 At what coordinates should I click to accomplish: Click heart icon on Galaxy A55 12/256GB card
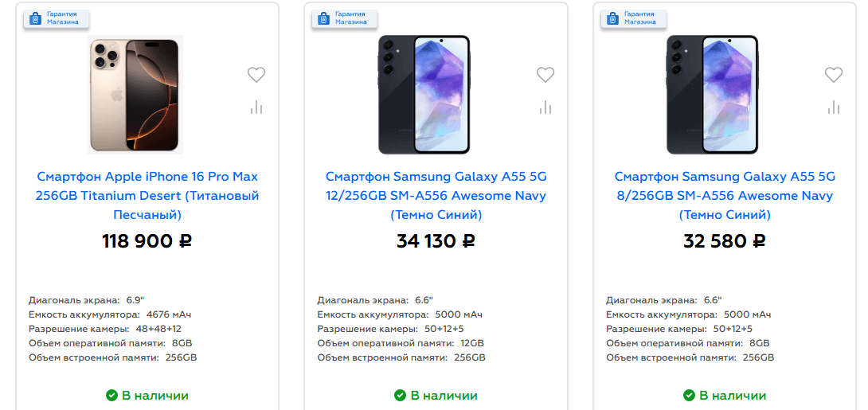coord(545,75)
